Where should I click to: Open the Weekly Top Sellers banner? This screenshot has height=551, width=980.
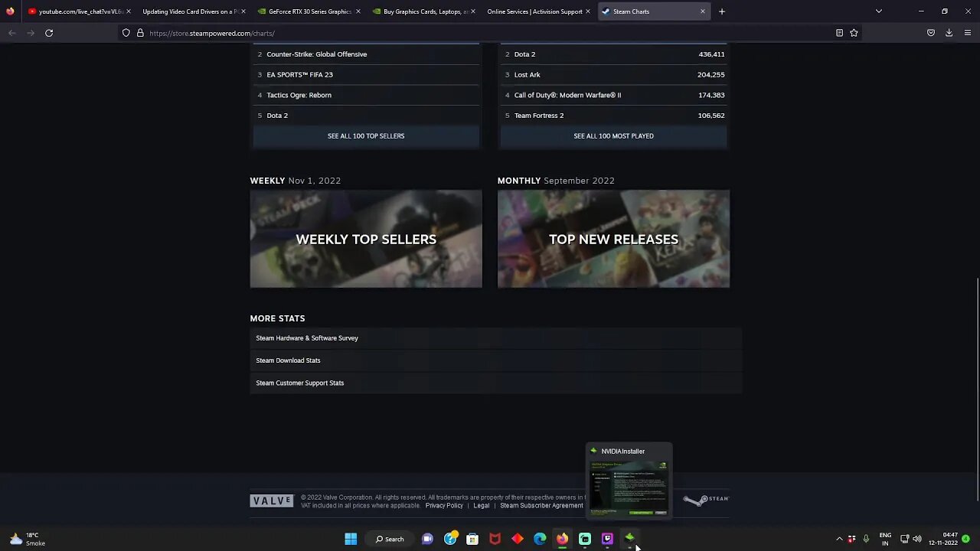(x=366, y=239)
